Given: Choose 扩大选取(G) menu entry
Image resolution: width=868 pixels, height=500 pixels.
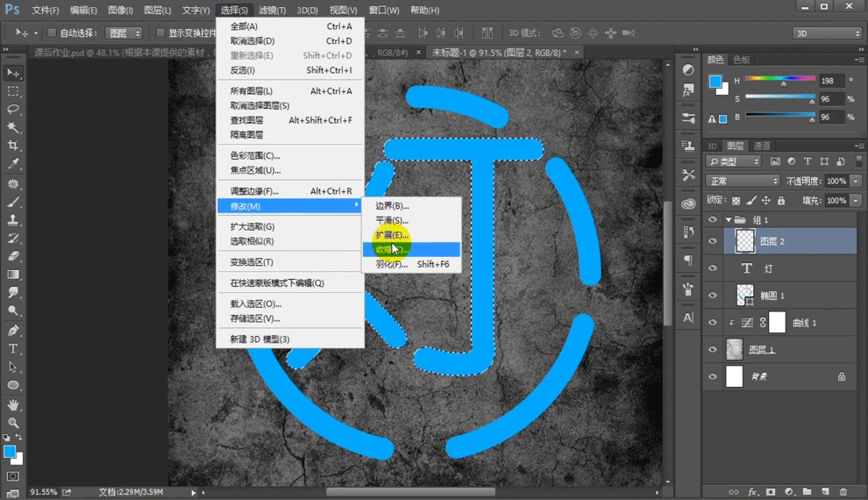Looking at the screenshot, I should (290, 226).
